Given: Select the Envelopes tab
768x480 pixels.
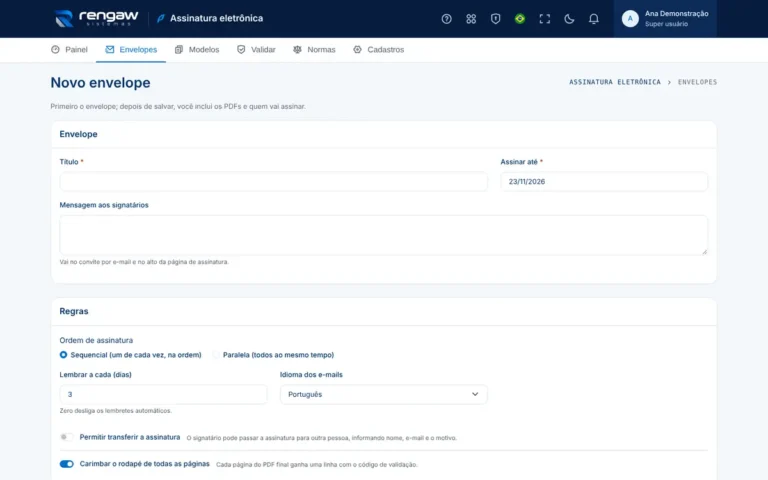Looking at the screenshot, I should point(131,49).
